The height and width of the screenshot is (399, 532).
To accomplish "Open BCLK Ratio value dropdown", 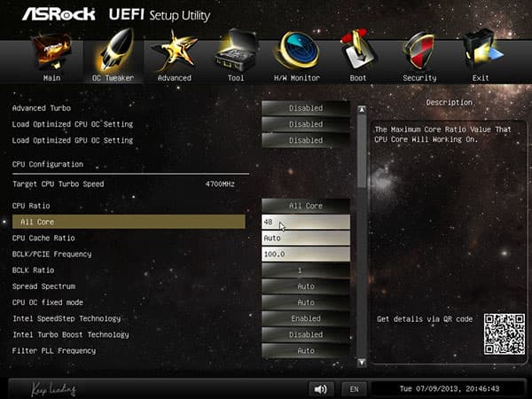I will coord(306,270).
